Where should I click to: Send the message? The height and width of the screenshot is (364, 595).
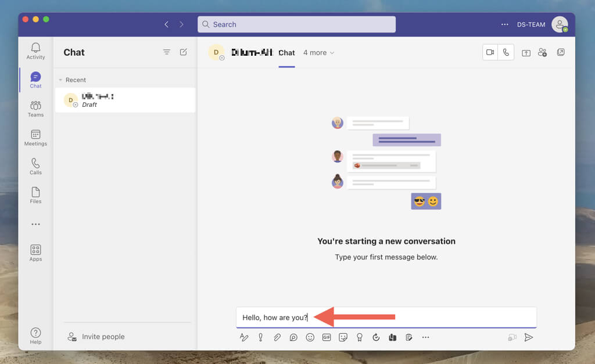pos(529,337)
